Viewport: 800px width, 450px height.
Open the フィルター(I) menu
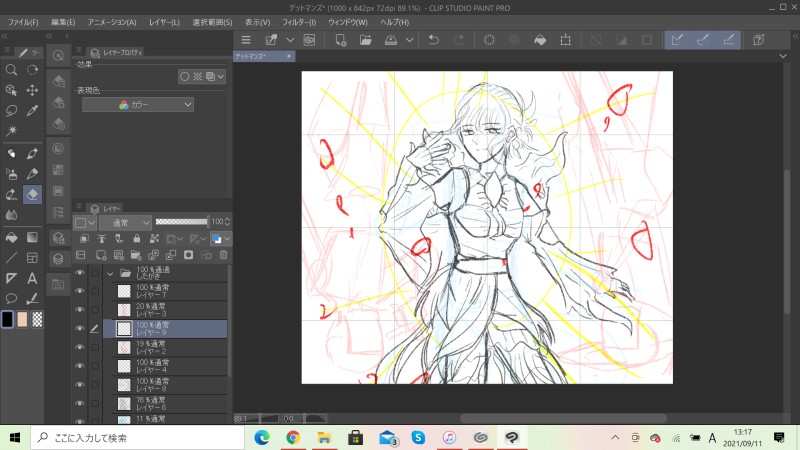298,21
